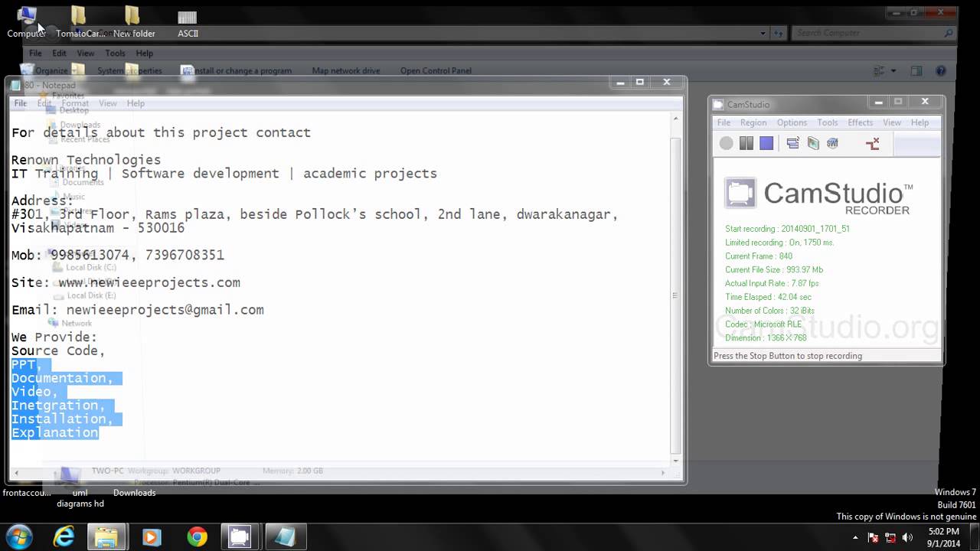Open the Computer desktop icon
Image resolution: width=980 pixels, height=551 pixels.
pos(27,21)
